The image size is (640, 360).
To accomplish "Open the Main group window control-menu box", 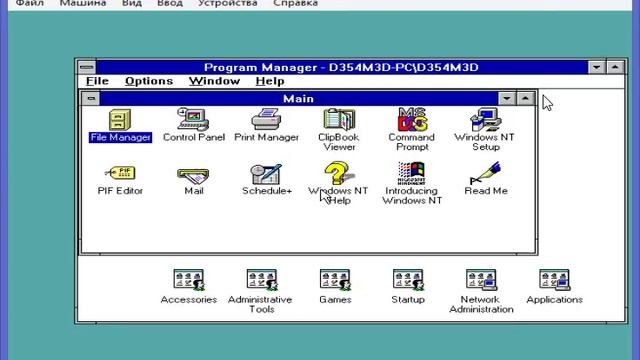I will [x=91, y=98].
